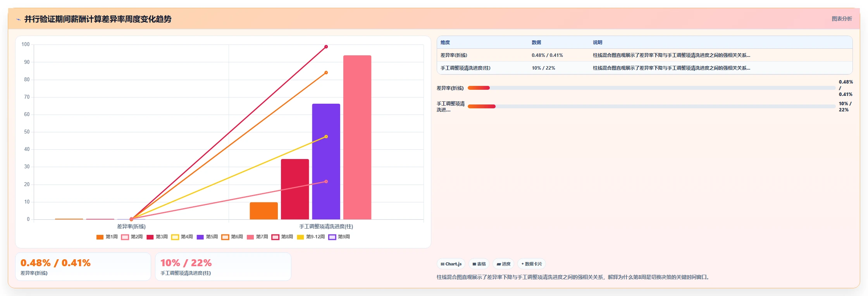Toggle the 第1周 legend item
Image resolution: width=868 pixels, height=296 pixels.
(107, 237)
